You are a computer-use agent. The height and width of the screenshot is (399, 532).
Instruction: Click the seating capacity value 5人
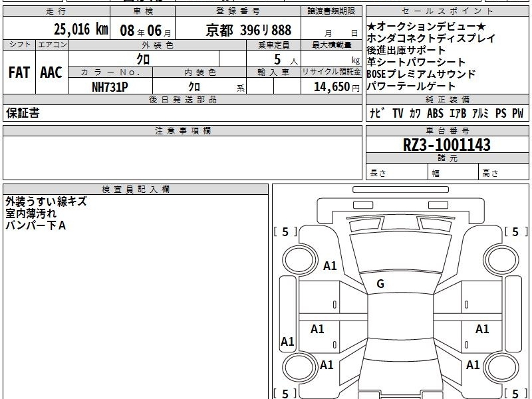[x=285, y=60]
